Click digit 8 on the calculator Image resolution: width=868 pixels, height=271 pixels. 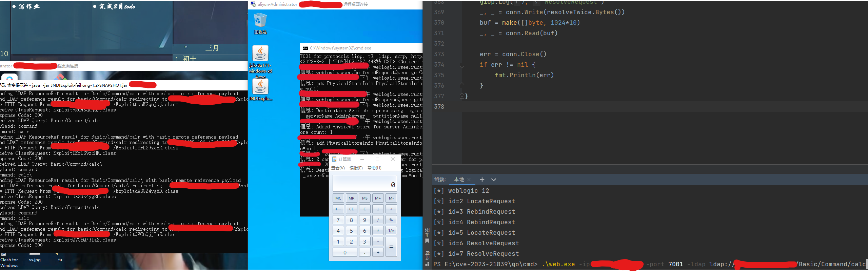(x=351, y=220)
